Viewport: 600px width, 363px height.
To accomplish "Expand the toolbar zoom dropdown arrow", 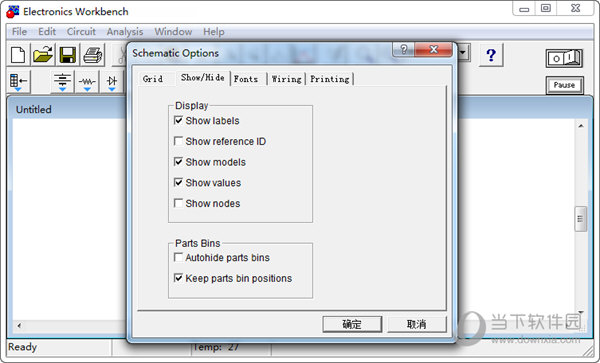I will click(x=463, y=52).
